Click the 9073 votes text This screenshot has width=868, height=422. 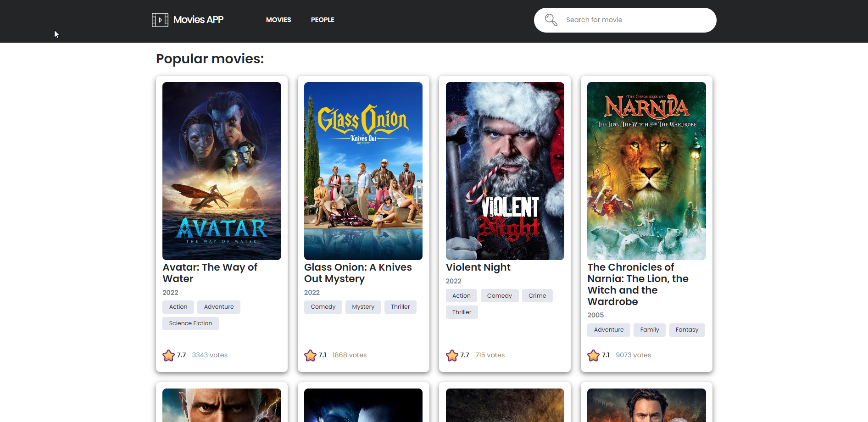coord(634,355)
